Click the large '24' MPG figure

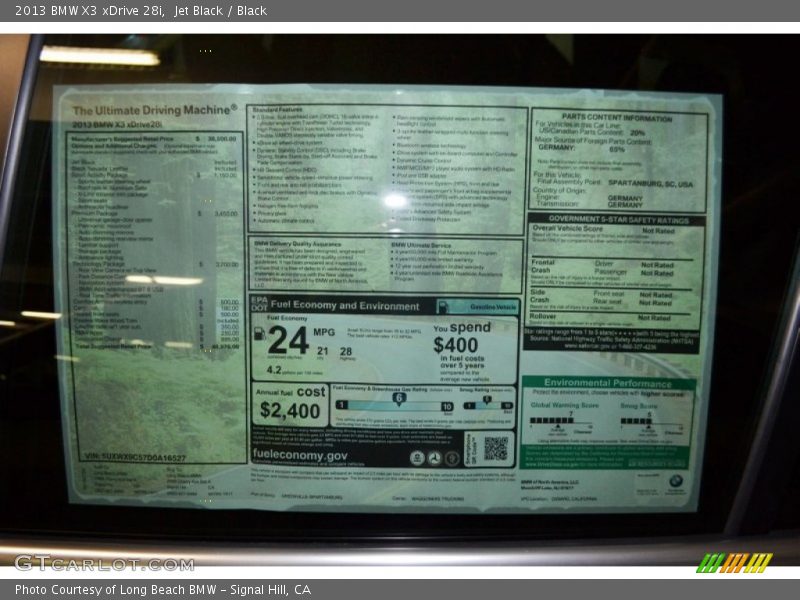pos(288,340)
